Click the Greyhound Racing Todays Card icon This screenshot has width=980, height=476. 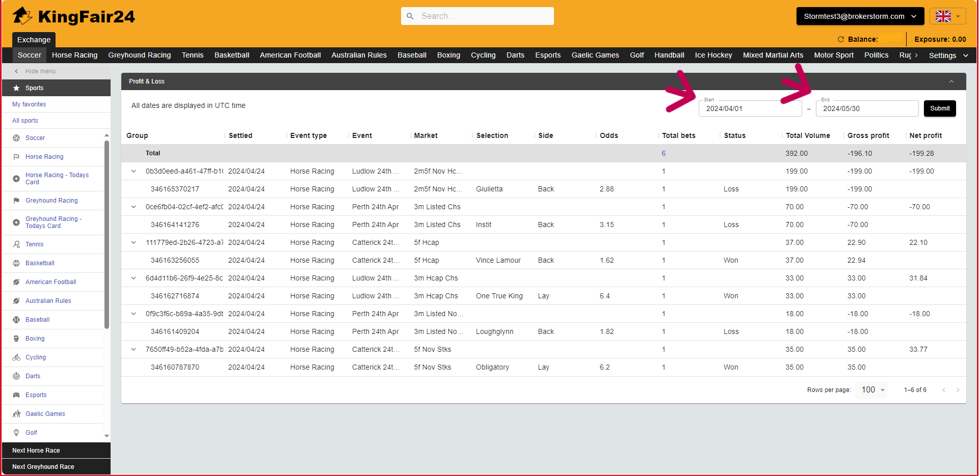click(x=16, y=222)
